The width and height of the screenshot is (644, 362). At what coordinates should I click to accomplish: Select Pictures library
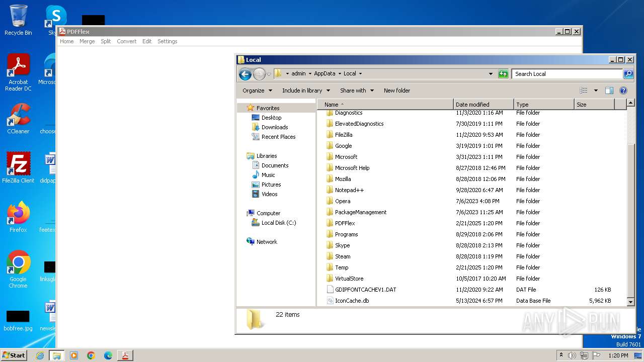(x=271, y=185)
